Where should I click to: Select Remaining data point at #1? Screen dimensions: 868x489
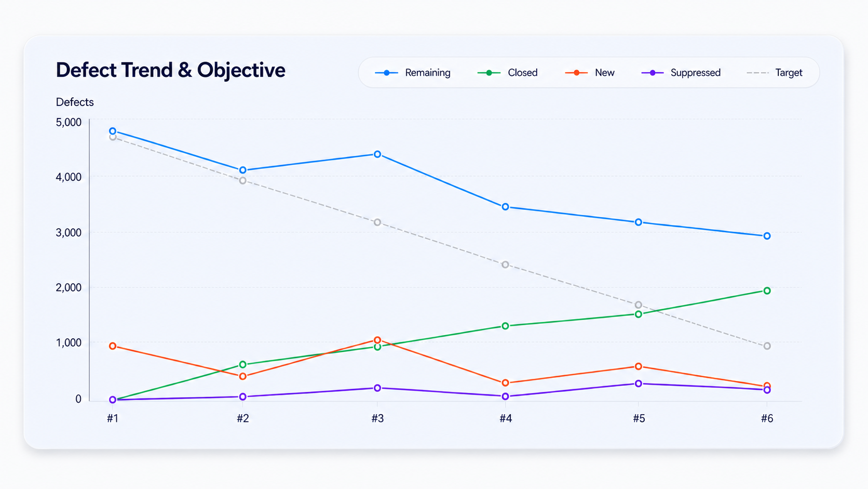pos(113,131)
